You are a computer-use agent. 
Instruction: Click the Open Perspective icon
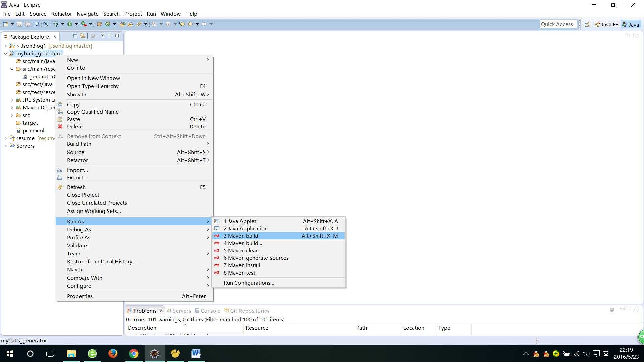(x=587, y=24)
